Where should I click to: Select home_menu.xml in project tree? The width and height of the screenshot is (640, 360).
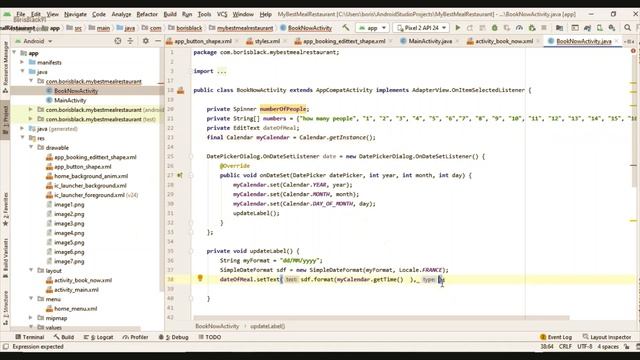[76, 309]
